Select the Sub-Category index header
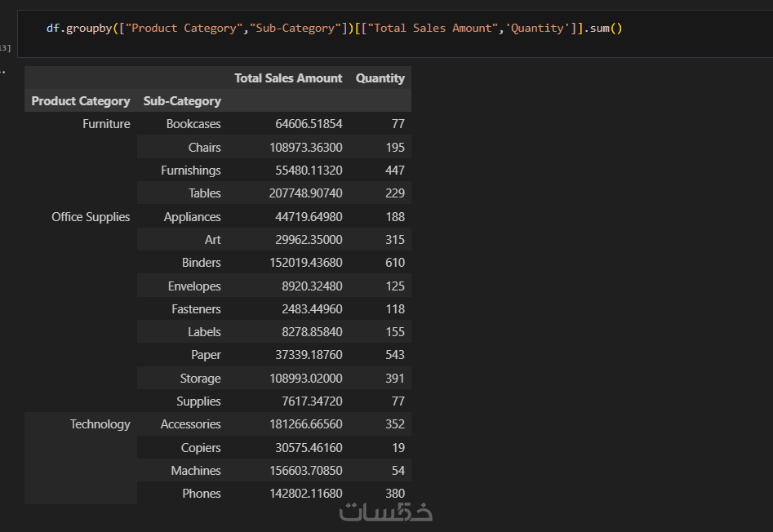This screenshot has width=773, height=532. 182,101
